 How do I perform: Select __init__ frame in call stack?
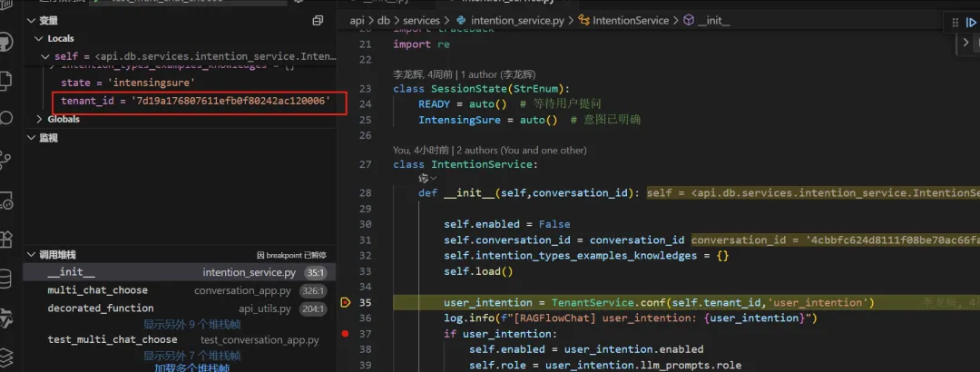(x=180, y=272)
